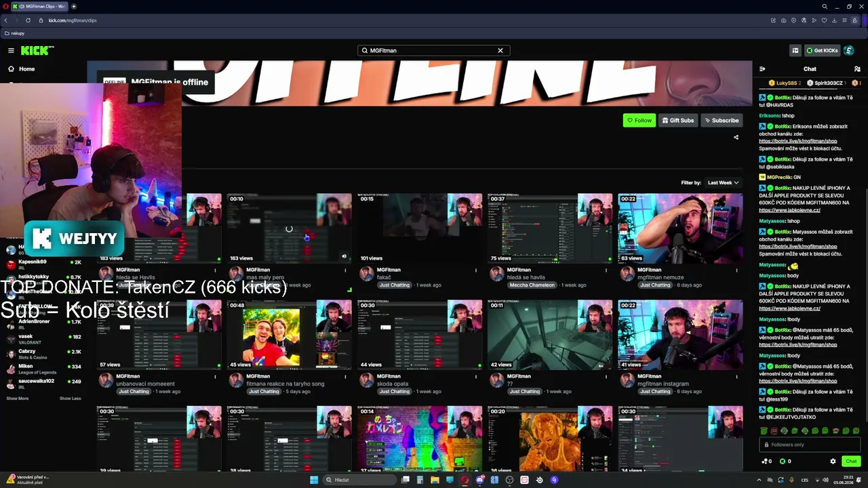The width and height of the screenshot is (868, 488).
Task: Collapse the chat panel
Action: pyautogui.click(x=762, y=69)
